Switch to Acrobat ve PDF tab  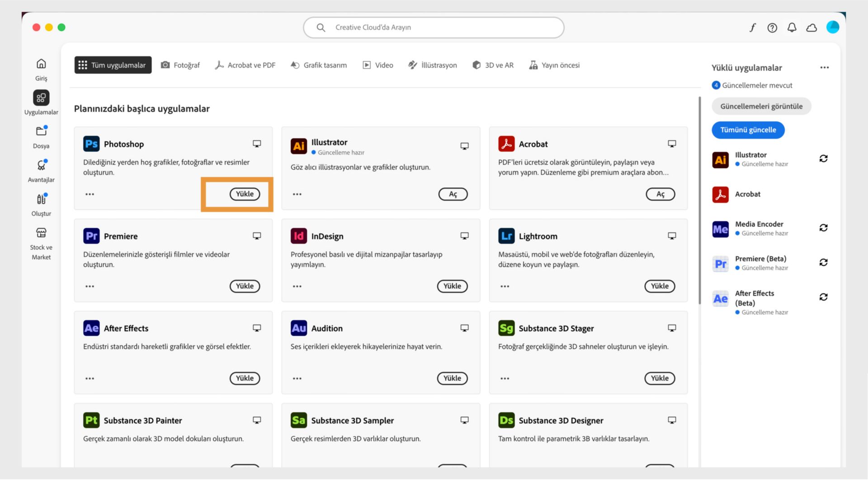tap(245, 65)
